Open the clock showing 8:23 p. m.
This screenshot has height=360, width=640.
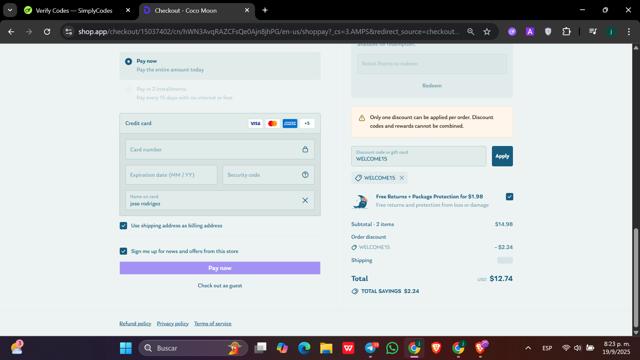tap(616, 348)
